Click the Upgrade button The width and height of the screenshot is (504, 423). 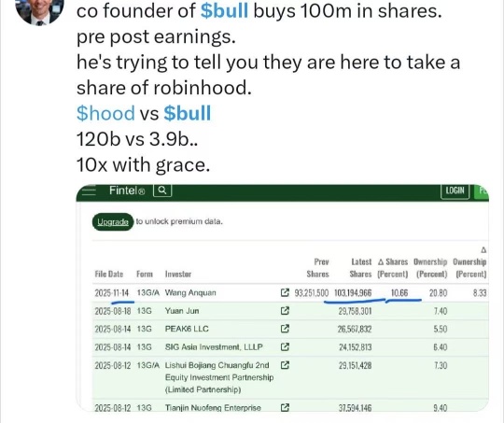(x=113, y=222)
